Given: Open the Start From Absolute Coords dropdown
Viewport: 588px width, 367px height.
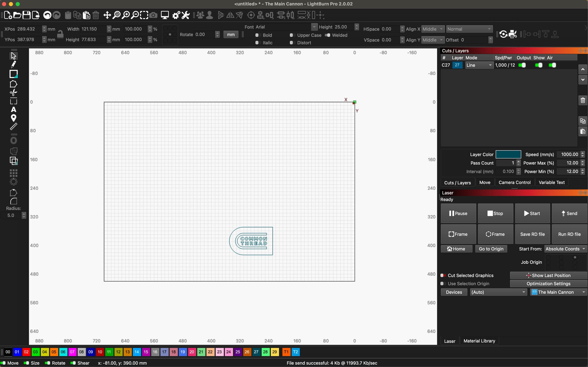Looking at the screenshot, I should point(565,249).
